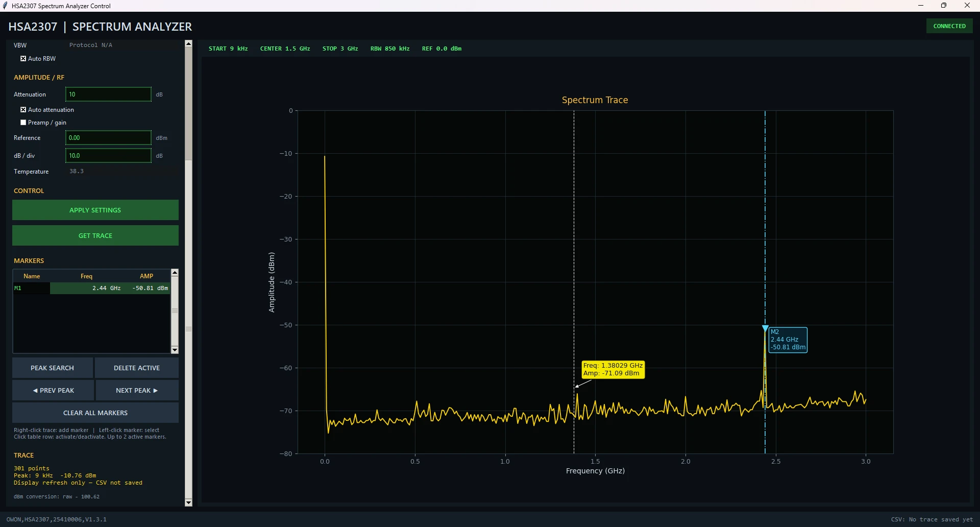
Task: Click the Temperature value 38.3
Action: coord(77,171)
